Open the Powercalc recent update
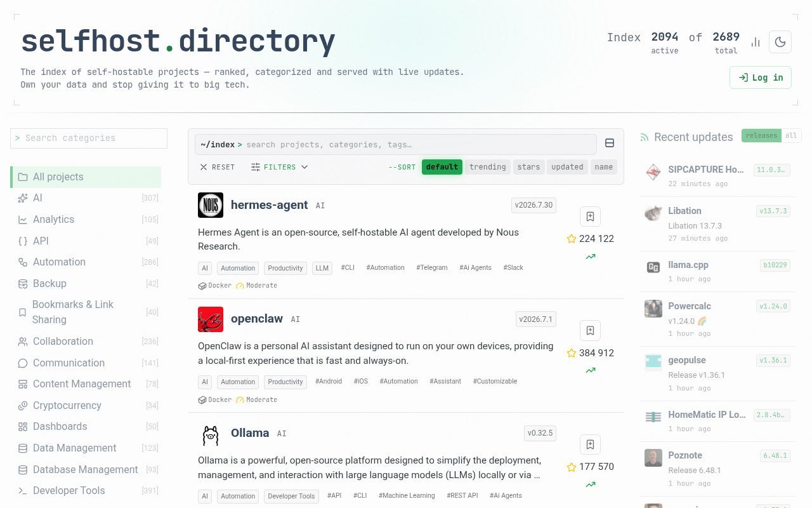Viewport: 812px width, 508px height. [x=717, y=319]
